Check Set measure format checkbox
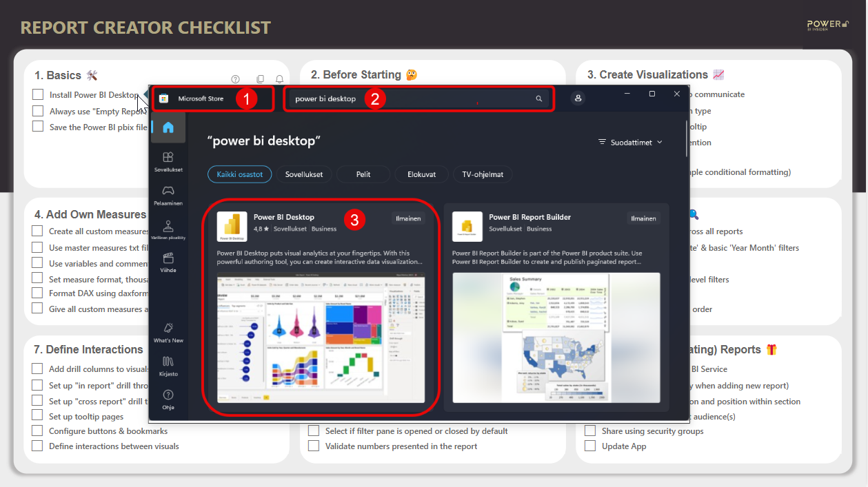Image resolution: width=868 pixels, height=487 pixels. pyautogui.click(x=37, y=278)
